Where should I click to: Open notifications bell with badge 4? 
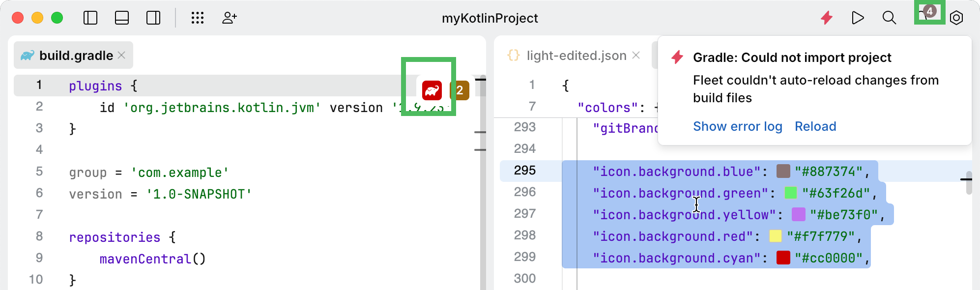pos(928,13)
